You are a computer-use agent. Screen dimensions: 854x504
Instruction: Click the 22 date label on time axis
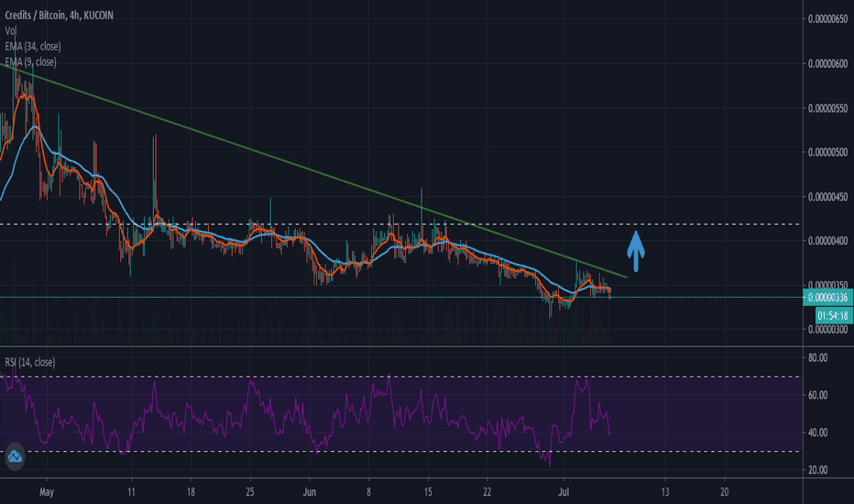click(x=487, y=492)
